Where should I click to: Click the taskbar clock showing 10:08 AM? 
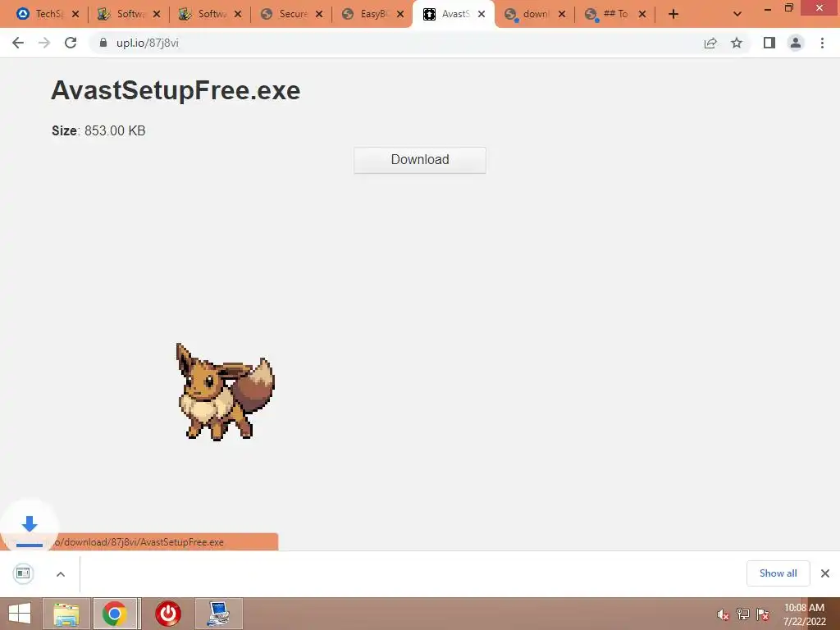(x=804, y=614)
